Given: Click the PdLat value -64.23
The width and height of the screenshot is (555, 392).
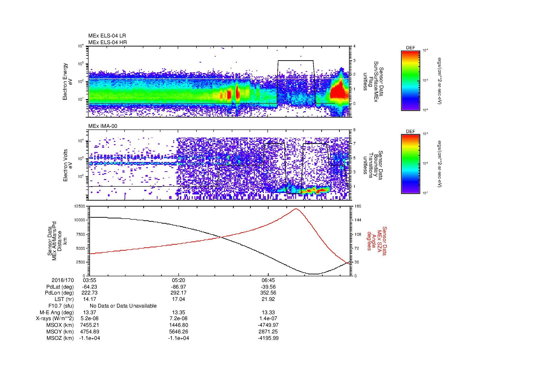Looking at the screenshot, I should [90, 287].
